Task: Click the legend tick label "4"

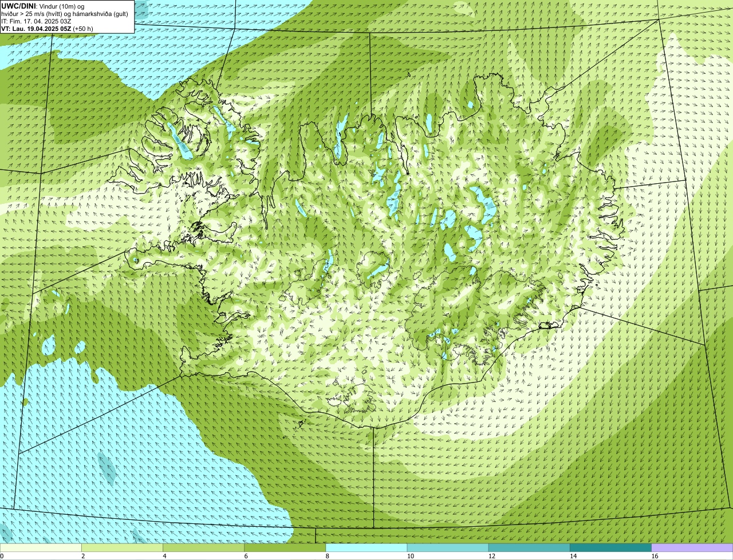Action: pos(164,556)
